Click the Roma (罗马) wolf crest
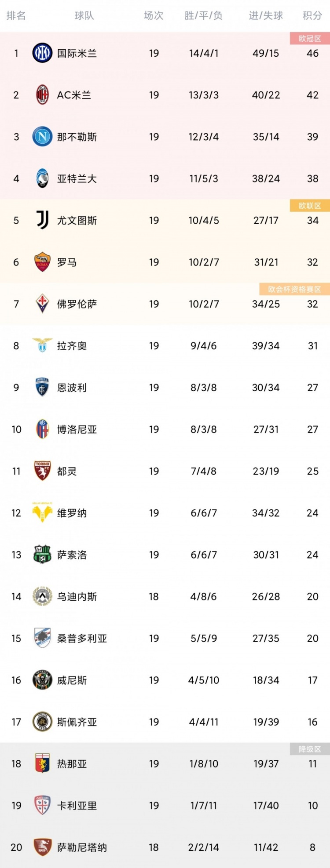 click(x=42, y=262)
